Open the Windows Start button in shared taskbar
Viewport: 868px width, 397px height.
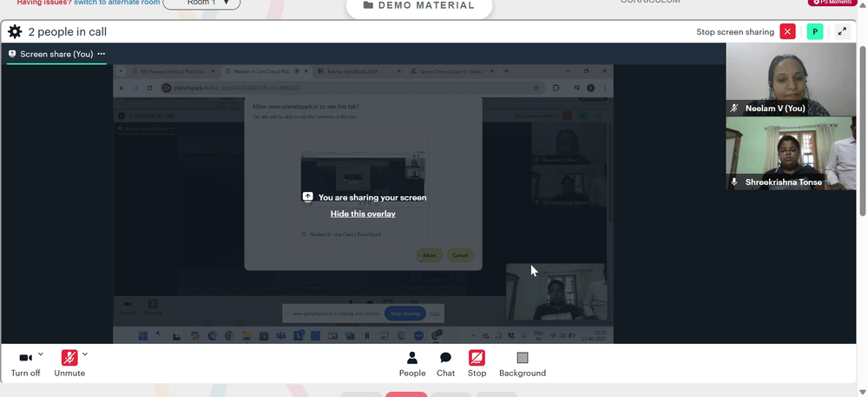(143, 335)
